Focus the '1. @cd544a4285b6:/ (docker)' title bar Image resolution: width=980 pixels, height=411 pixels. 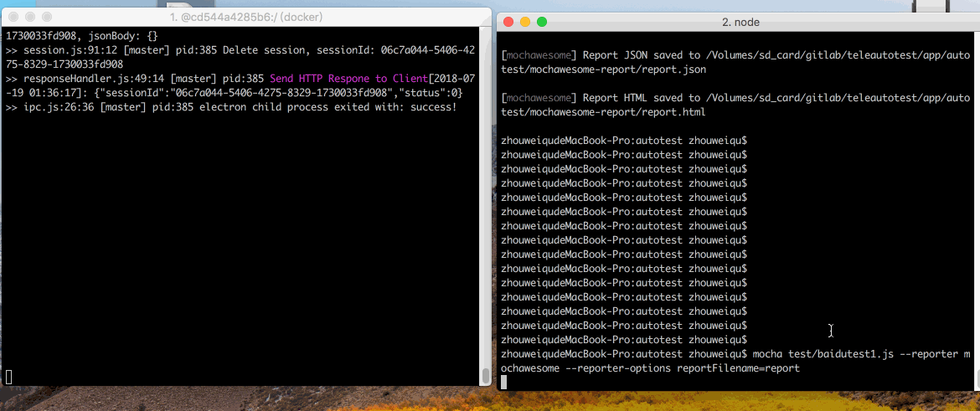click(x=246, y=17)
